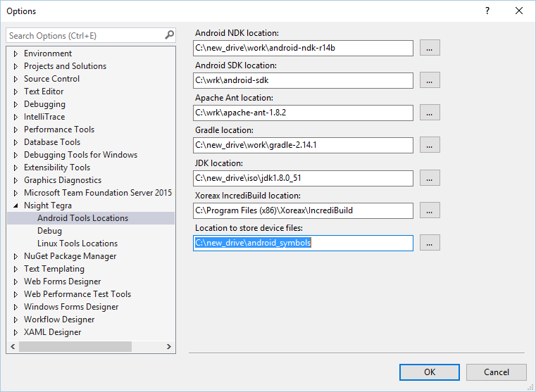
Task: Confirm settings with the OK button
Action: click(x=430, y=372)
